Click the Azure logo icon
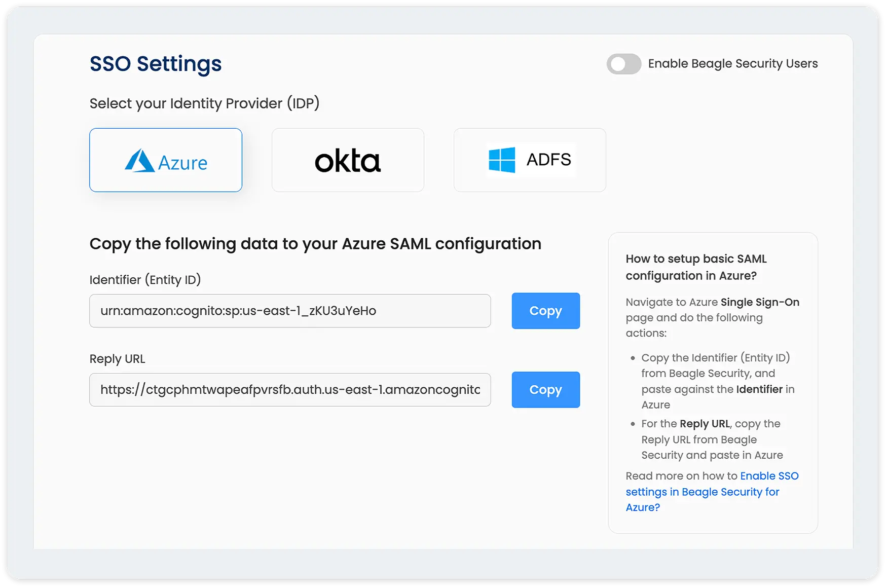The image size is (886, 588). point(140,161)
